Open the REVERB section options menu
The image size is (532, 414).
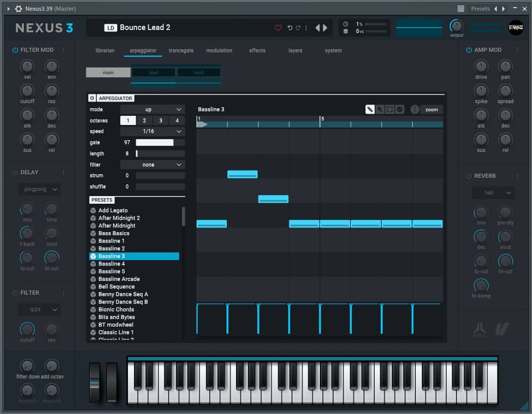(517, 176)
